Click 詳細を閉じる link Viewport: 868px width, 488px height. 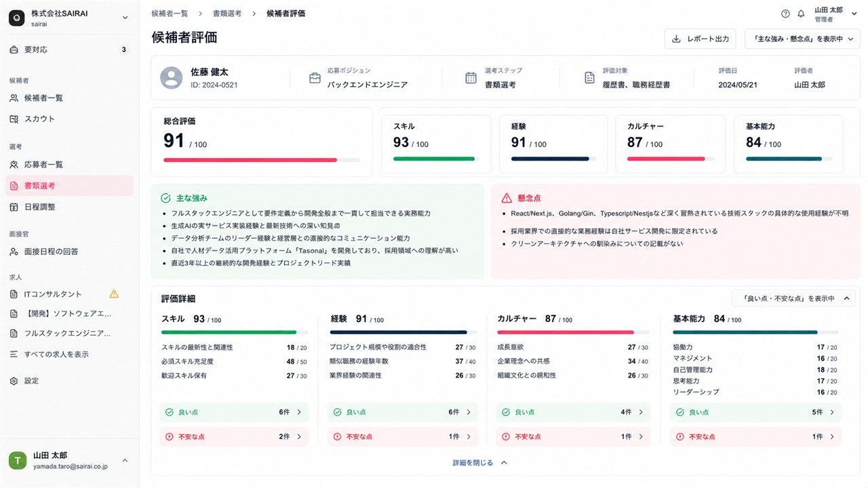coord(481,462)
